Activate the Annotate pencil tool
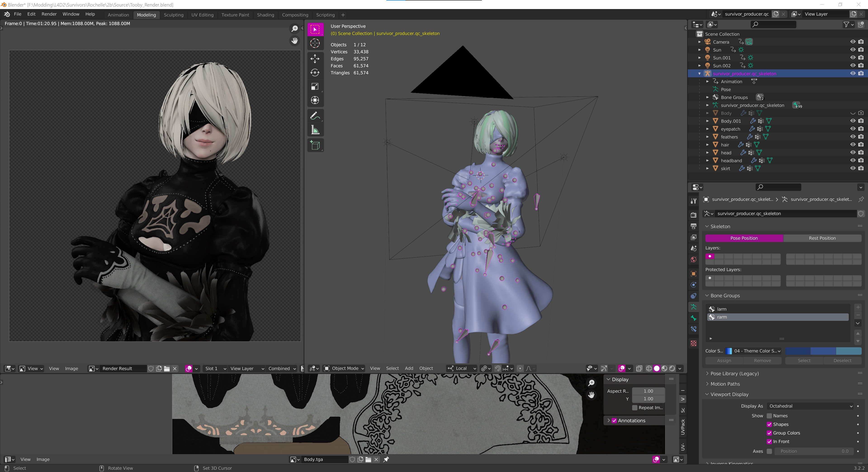This screenshot has height=472, width=868. pos(315,116)
